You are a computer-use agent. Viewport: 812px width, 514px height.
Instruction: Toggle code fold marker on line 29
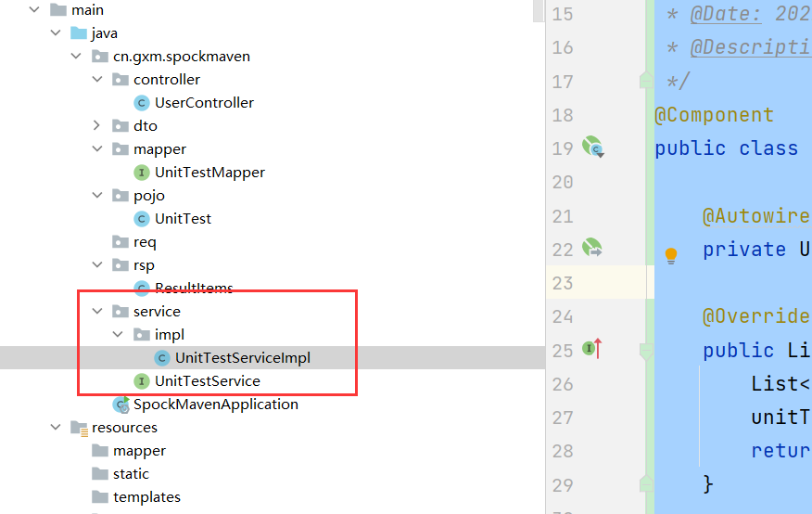pyautogui.click(x=646, y=482)
